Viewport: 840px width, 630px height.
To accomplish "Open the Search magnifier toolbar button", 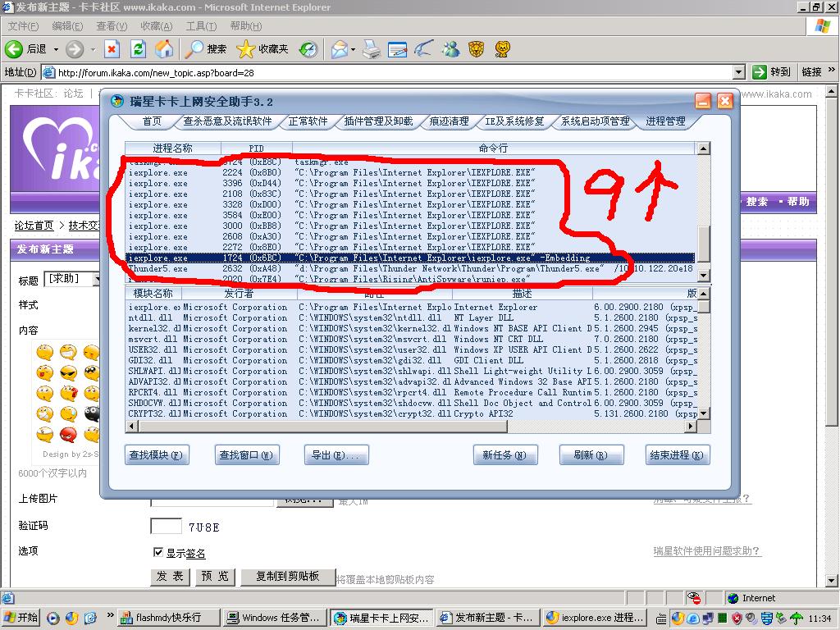I will pyautogui.click(x=206, y=49).
